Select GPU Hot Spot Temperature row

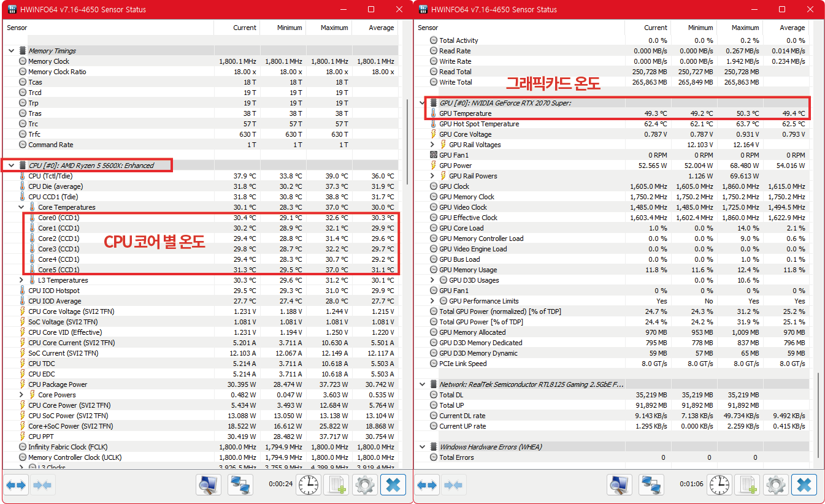tap(612, 124)
